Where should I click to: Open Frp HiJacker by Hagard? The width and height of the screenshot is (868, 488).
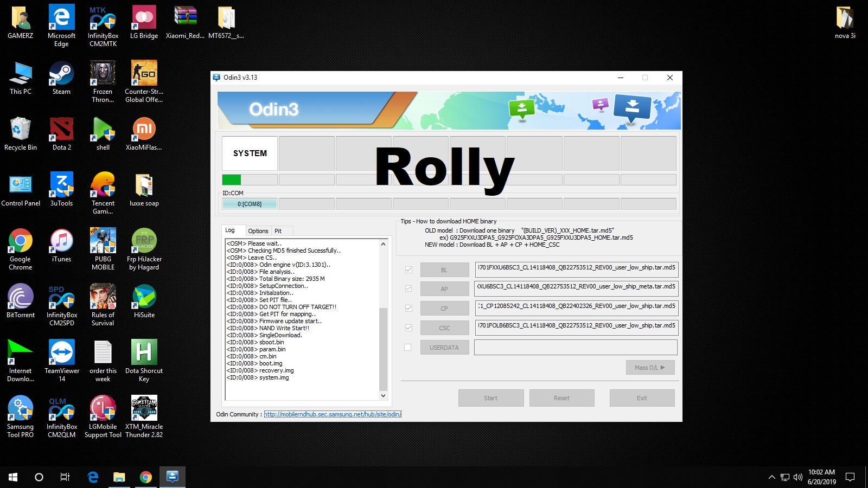click(x=144, y=249)
